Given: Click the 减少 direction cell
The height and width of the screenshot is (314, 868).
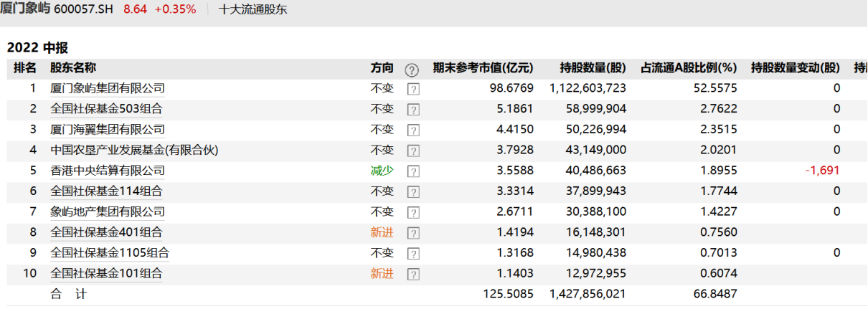Looking at the screenshot, I should tap(382, 171).
